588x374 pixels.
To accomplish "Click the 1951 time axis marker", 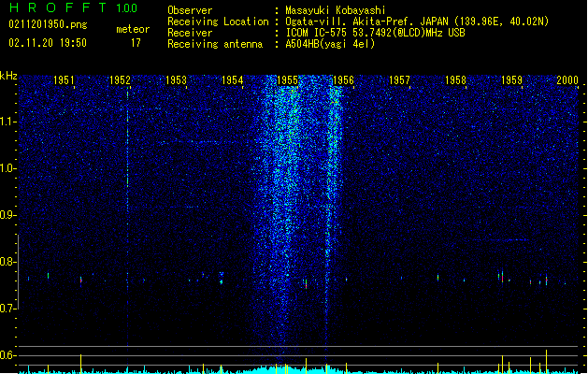I will click(64, 80).
